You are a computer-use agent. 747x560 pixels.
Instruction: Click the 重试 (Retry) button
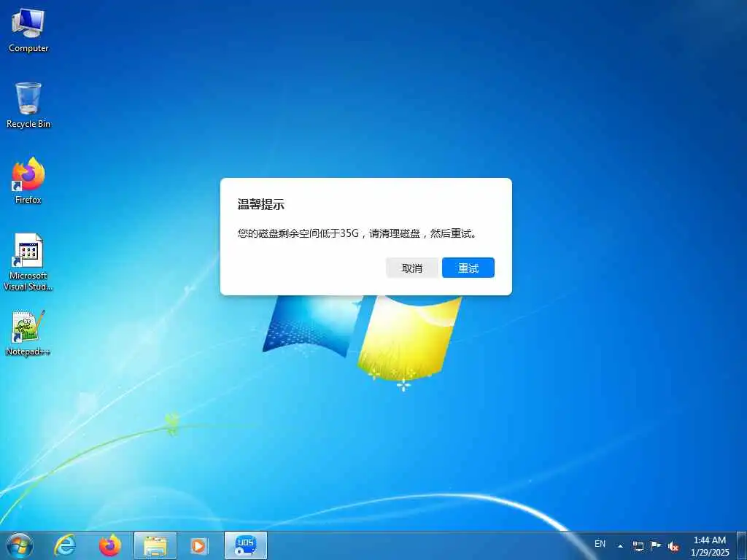tap(468, 268)
